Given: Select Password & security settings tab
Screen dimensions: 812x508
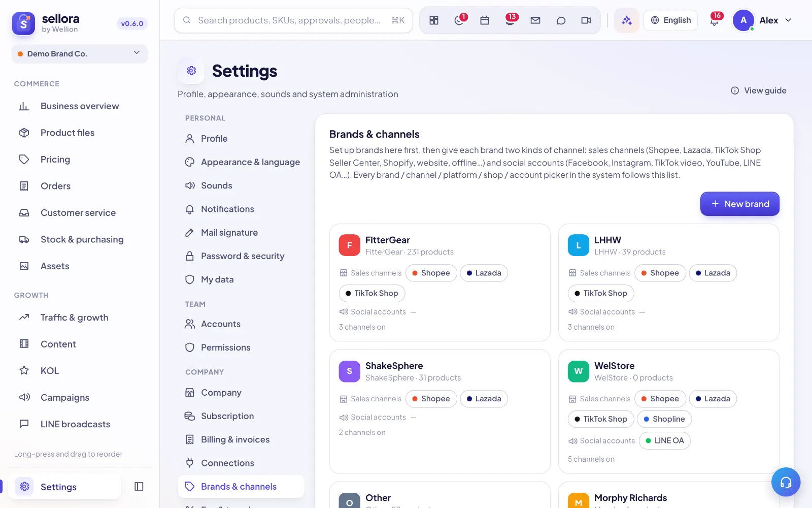Looking at the screenshot, I should (x=241, y=256).
